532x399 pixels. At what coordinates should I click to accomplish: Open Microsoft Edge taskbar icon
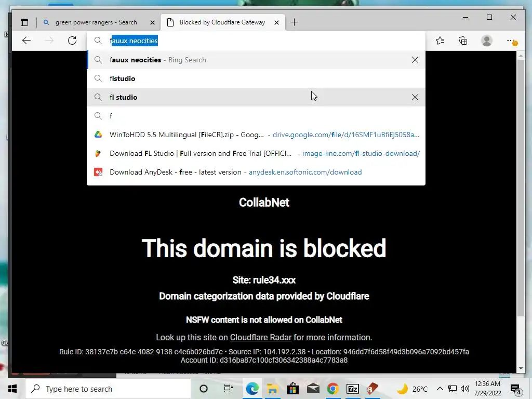[252, 389]
